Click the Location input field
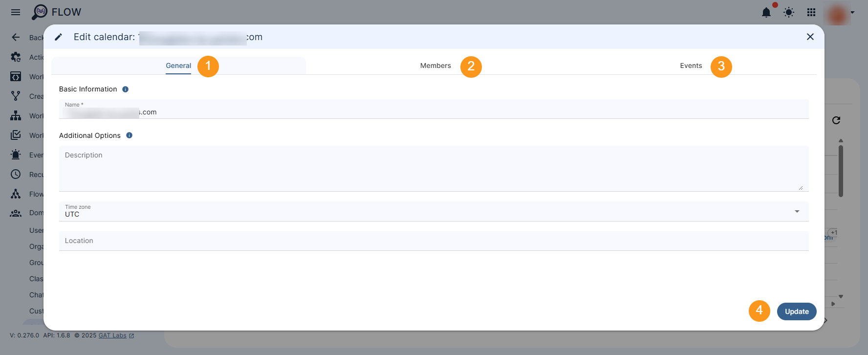 click(x=434, y=241)
